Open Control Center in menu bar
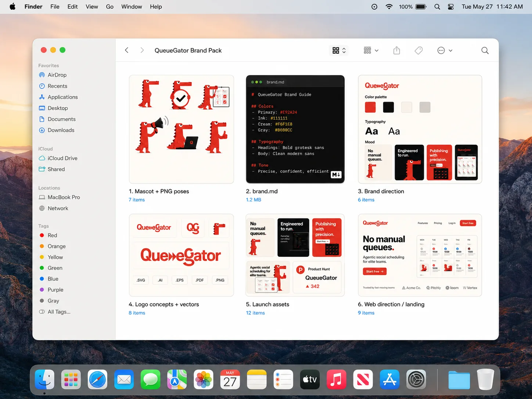532x399 pixels. (451, 7)
